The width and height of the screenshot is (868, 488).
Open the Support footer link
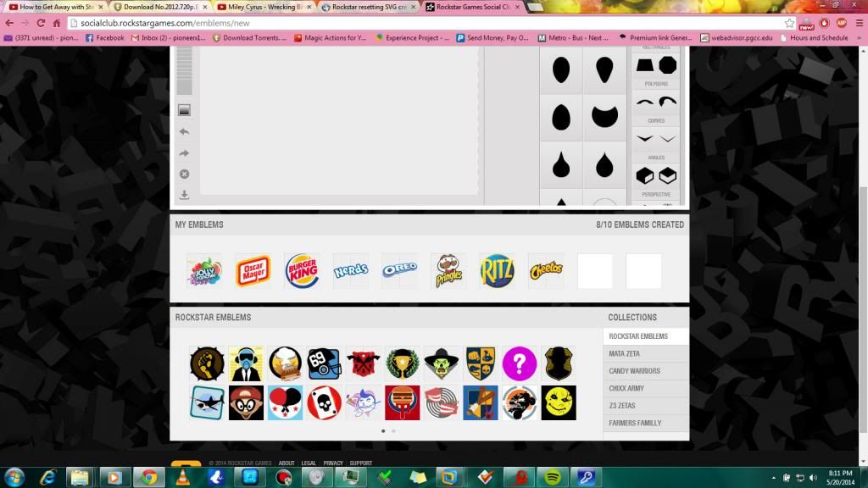pos(360,463)
